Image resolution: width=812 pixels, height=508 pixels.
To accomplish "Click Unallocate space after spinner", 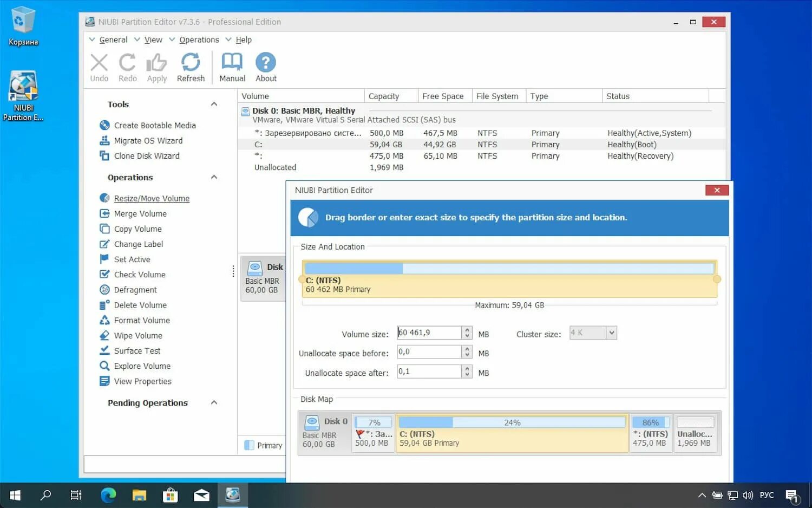I will [467, 371].
